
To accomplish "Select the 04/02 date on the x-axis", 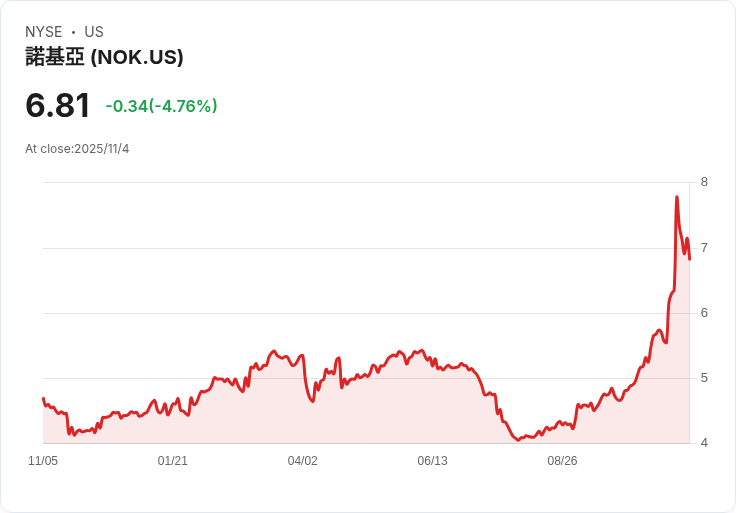I will click(x=302, y=461).
